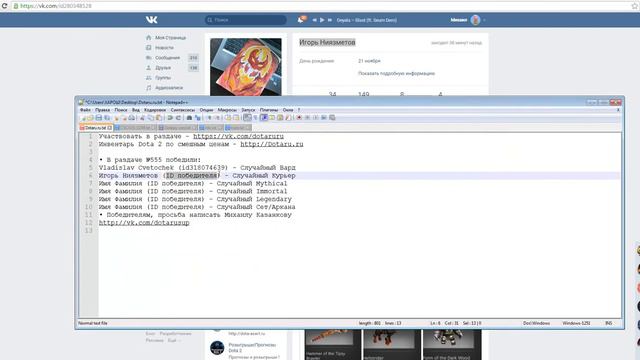Open the Поиск menu in Notepad++
Screen dimensions: 640x360
pyautogui.click(x=121, y=110)
